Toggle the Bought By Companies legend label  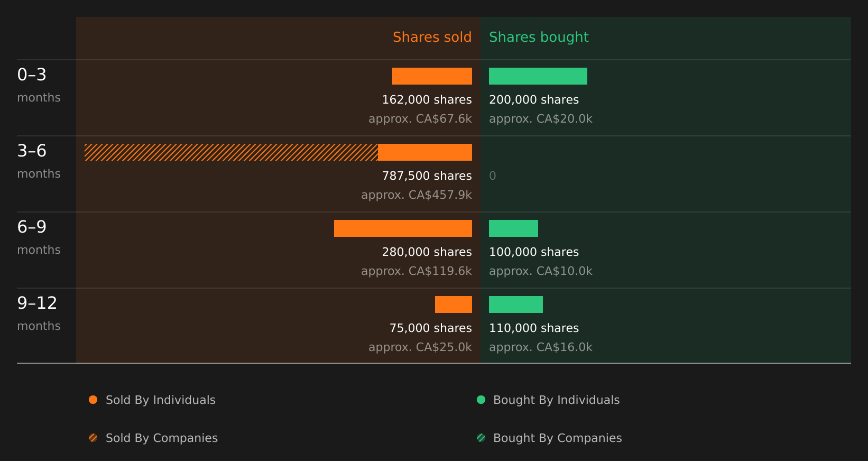pyautogui.click(x=557, y=438)
